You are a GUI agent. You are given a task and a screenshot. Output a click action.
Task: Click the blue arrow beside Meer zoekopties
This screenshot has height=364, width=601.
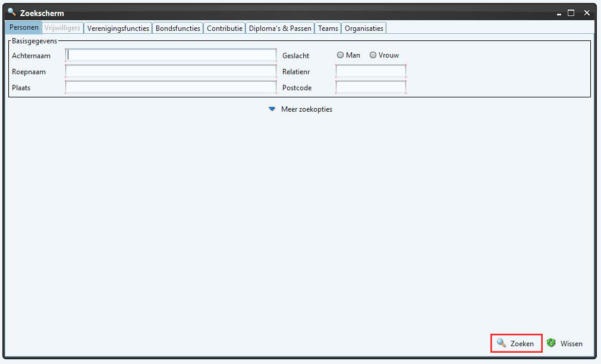tap(272, 109)
